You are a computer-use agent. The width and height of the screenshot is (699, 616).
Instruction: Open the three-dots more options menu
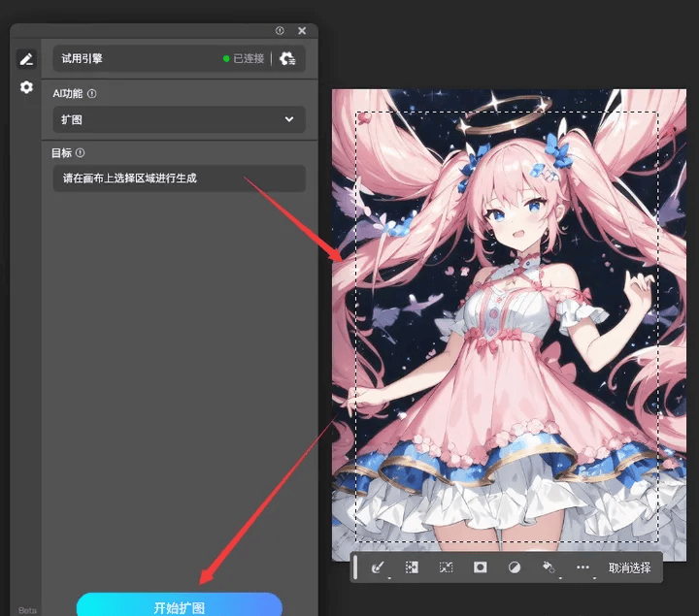coord(582,567)
